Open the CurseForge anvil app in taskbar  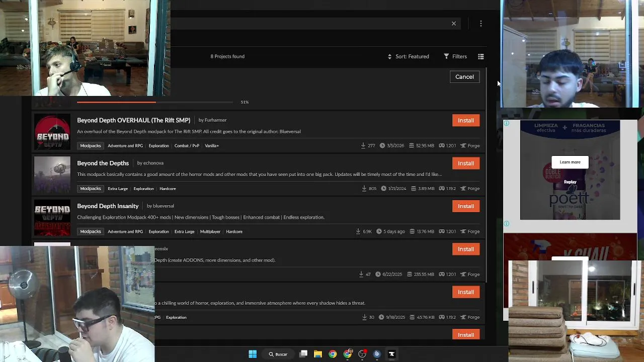pos(391,354)
